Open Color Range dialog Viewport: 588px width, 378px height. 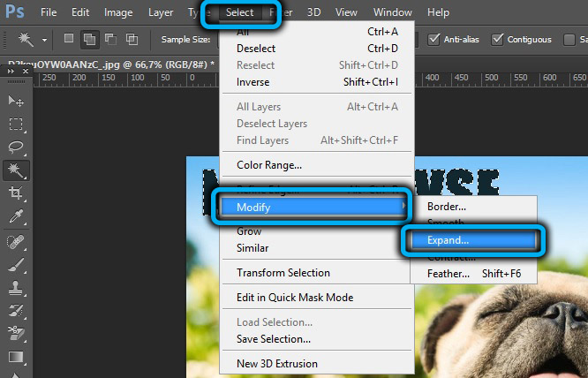[317, 165]
